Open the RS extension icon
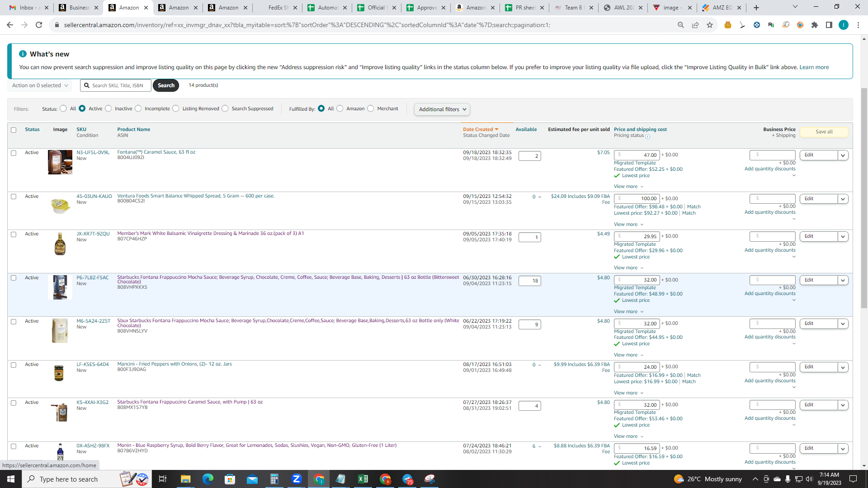 point(771,25)
